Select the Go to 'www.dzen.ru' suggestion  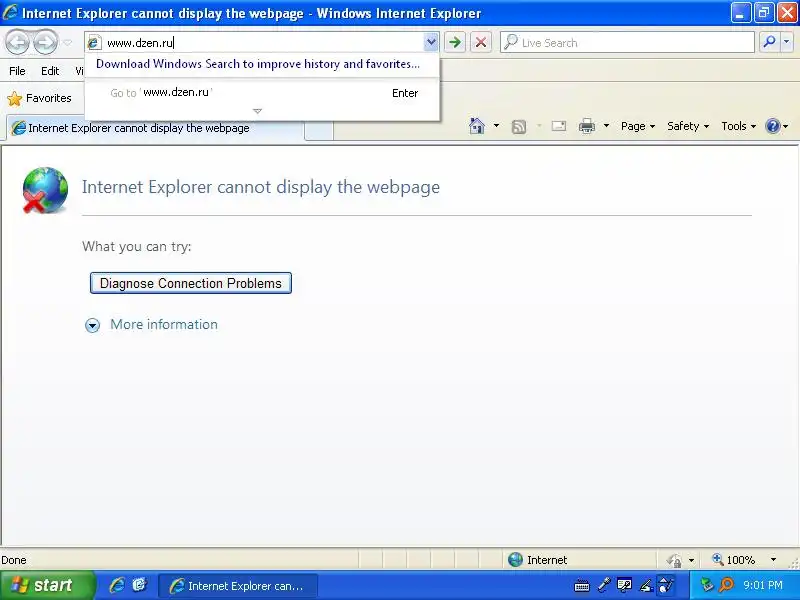click(262, 93)
